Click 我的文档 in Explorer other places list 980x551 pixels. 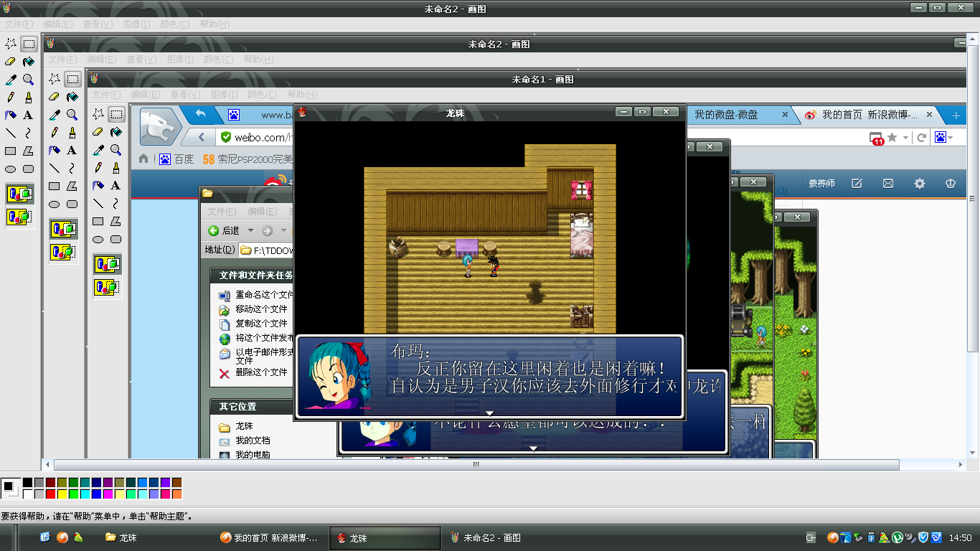[253, 441]
